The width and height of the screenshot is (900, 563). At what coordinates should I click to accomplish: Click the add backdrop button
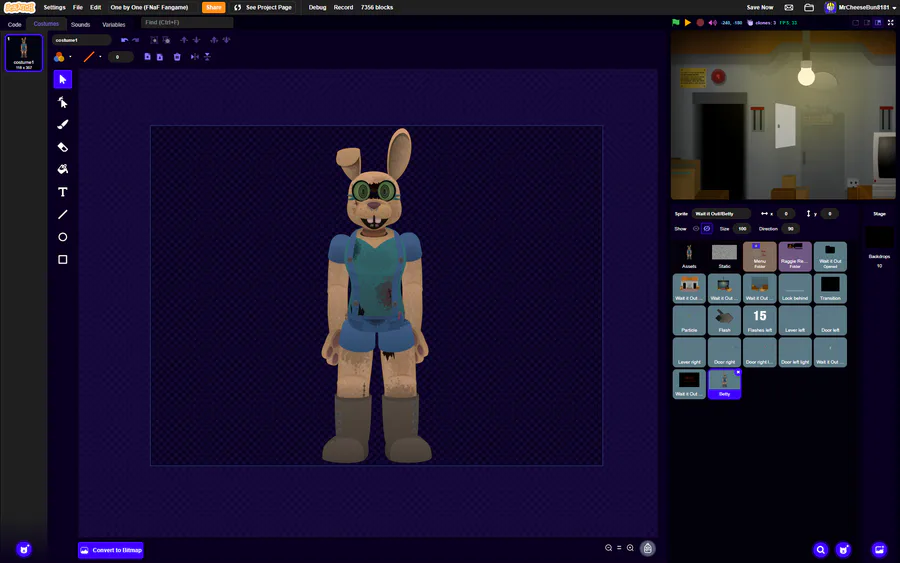click(x=879, y=550)
